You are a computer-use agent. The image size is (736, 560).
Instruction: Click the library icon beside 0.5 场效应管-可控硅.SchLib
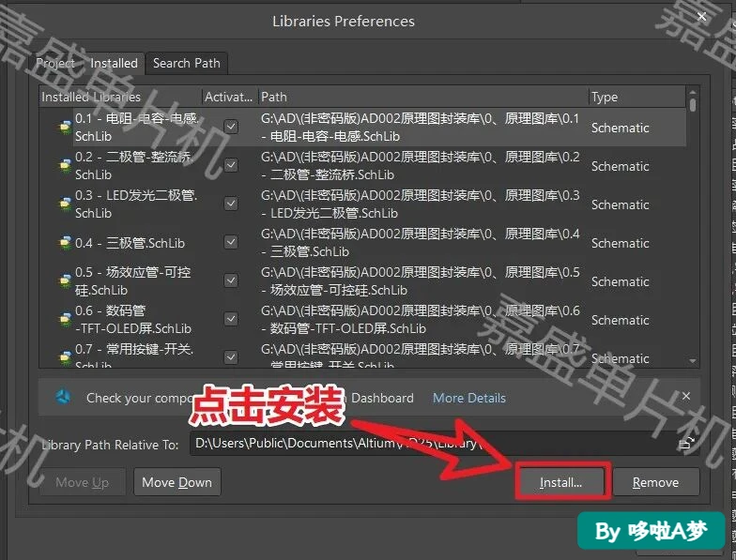64,281
